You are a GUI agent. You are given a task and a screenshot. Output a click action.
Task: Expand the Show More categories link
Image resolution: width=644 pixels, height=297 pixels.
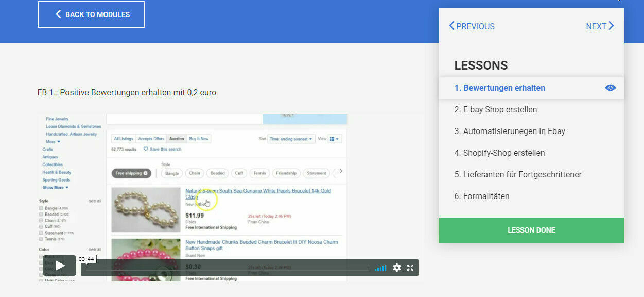point(55,188)
